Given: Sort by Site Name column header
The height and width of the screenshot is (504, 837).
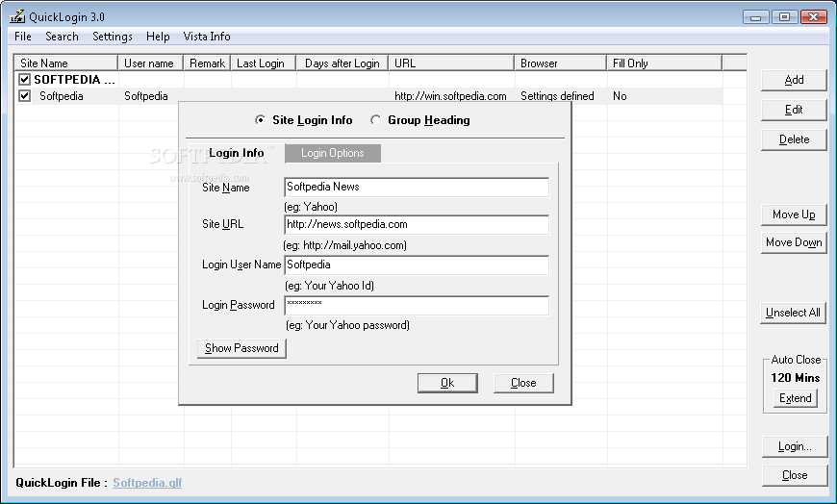Looking at the screenshot, I should pos(65,63).
